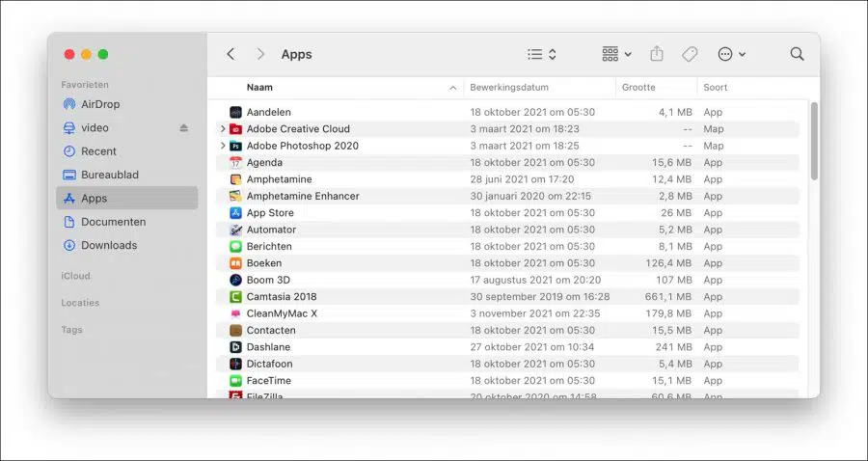Viewport: 868px width, 461px height.
Task: Expand the Adobe Photoshop 2020 folder
Action: [x=223, y=146]
